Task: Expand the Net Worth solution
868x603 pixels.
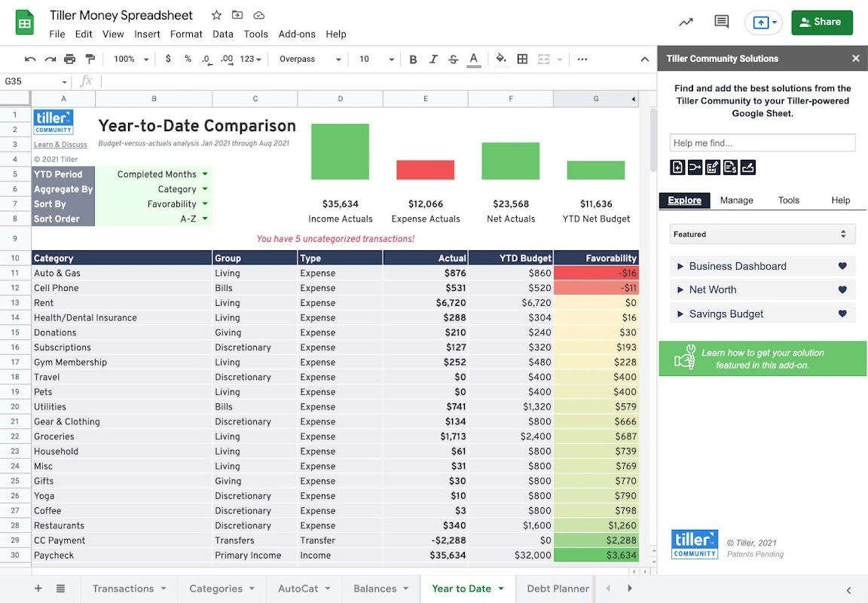Action: [680, 289]
